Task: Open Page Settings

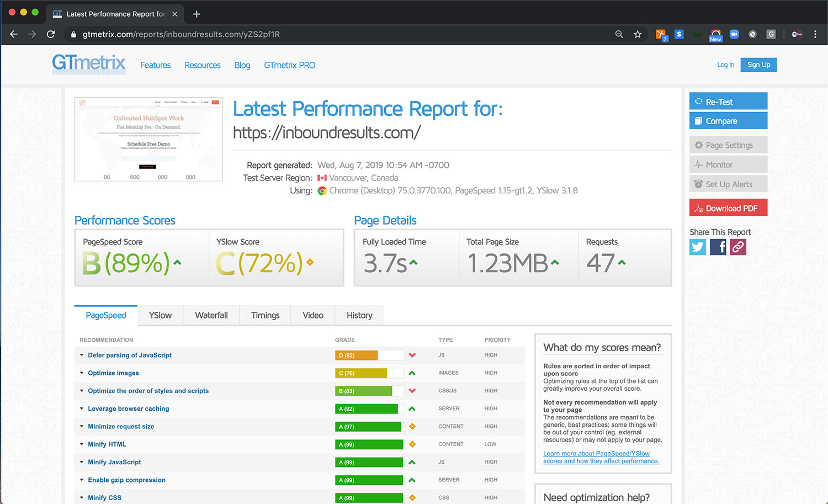Action: (x=728, y=145)
